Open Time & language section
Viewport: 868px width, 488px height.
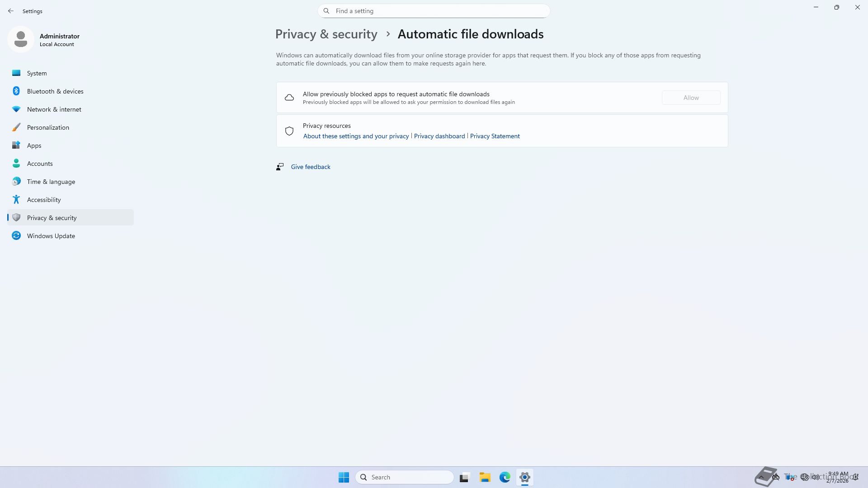[51, 182]
